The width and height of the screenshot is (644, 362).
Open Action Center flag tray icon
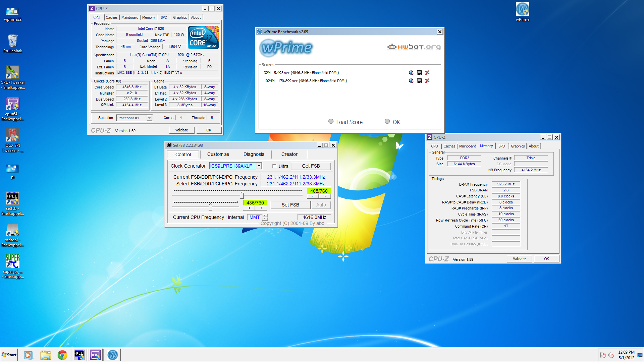pyautogui.click(x=603, y=355)
